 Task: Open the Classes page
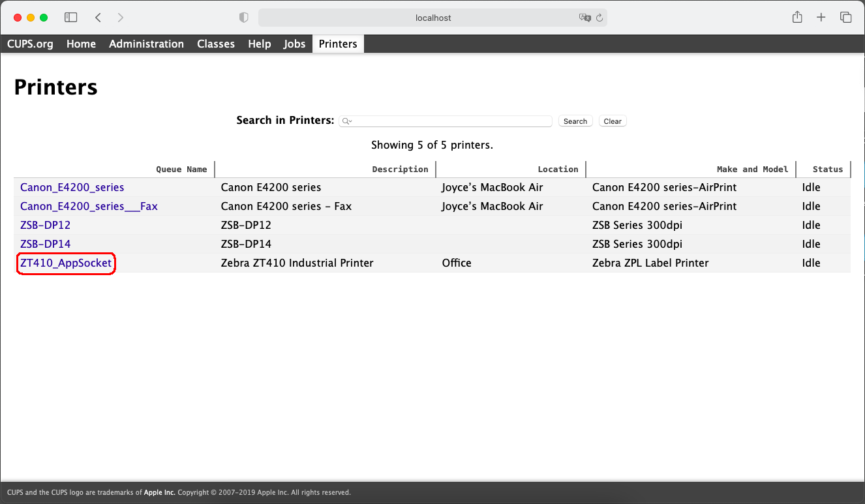click(x=216, y=44)
